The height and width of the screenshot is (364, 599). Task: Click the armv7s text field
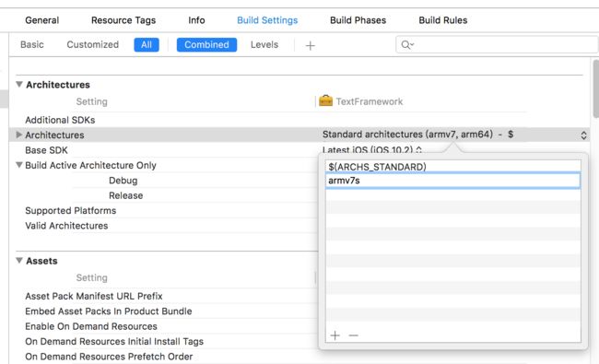click(453, 181)
